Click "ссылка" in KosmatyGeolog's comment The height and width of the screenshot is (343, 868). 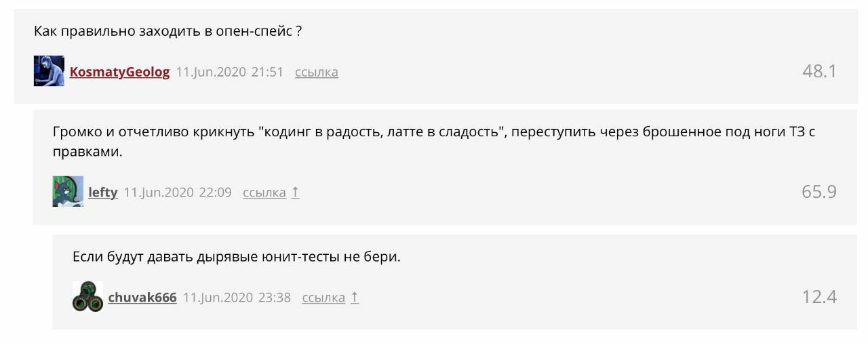click(316, 72)
